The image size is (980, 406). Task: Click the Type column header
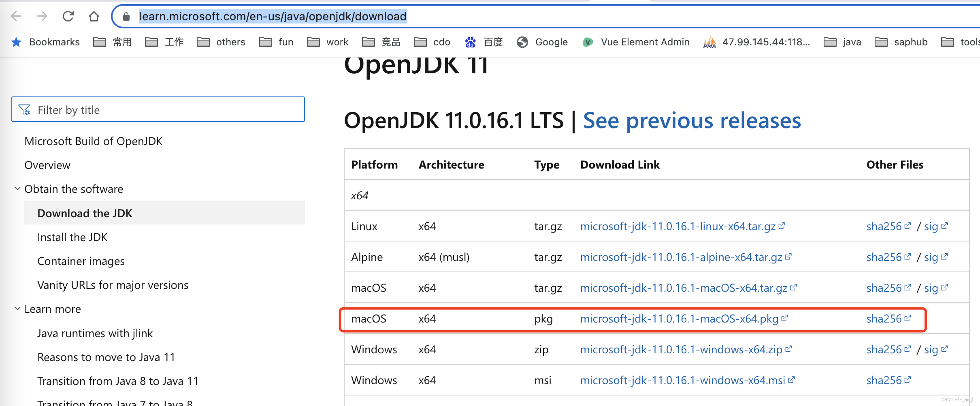click(547, 165)
